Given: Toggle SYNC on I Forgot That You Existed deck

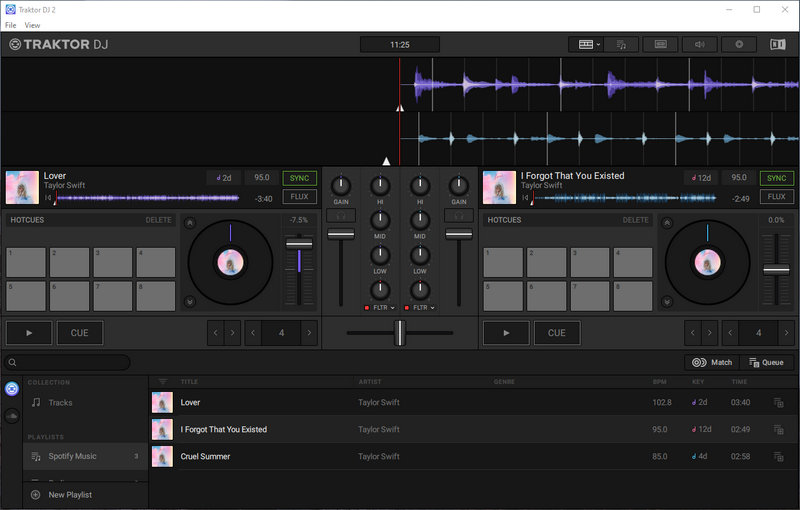Looking at the screenshot, I should 777,178.
